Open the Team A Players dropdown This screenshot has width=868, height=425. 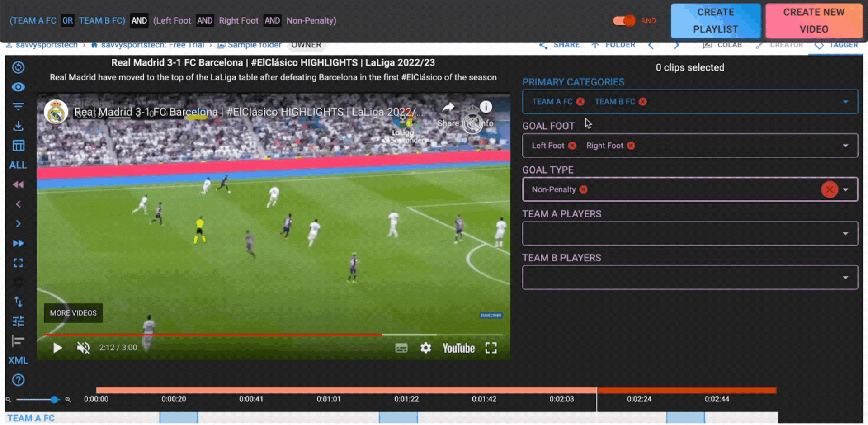(x=690, y=233)
